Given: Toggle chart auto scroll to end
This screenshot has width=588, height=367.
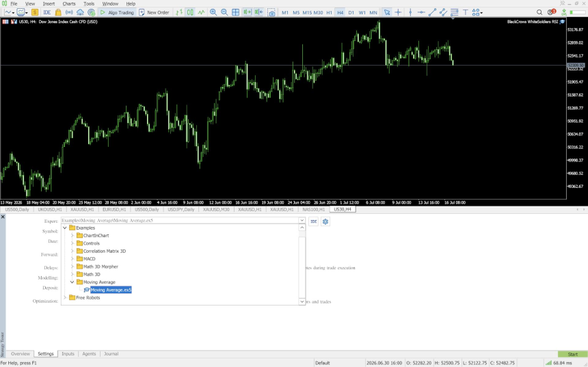Looking at the screenshot, I should click(247, 12).
